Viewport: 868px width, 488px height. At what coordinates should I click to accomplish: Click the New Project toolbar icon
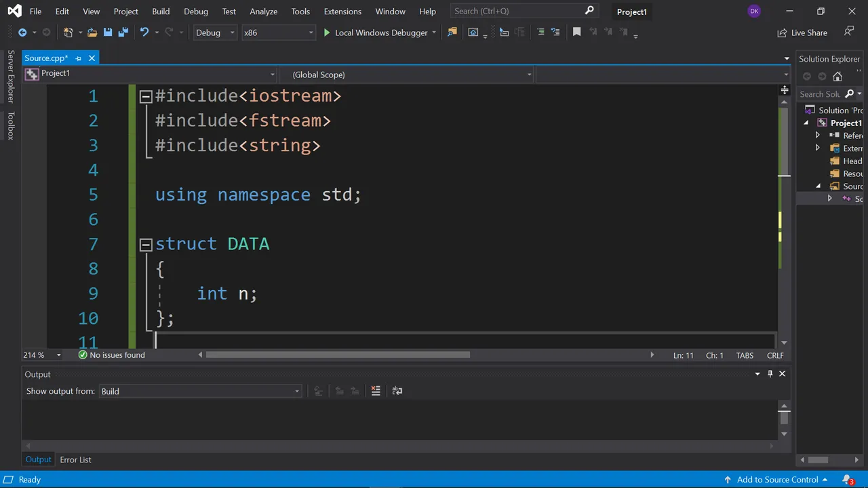pos(68,33)
